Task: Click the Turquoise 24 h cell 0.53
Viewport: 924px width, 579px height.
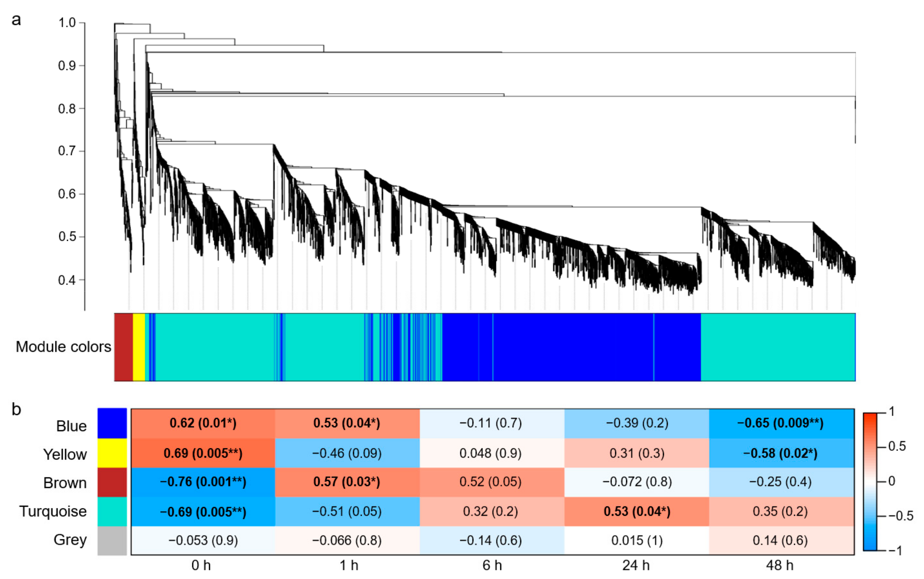Action: pyautogui.click(x=637, y=511)
